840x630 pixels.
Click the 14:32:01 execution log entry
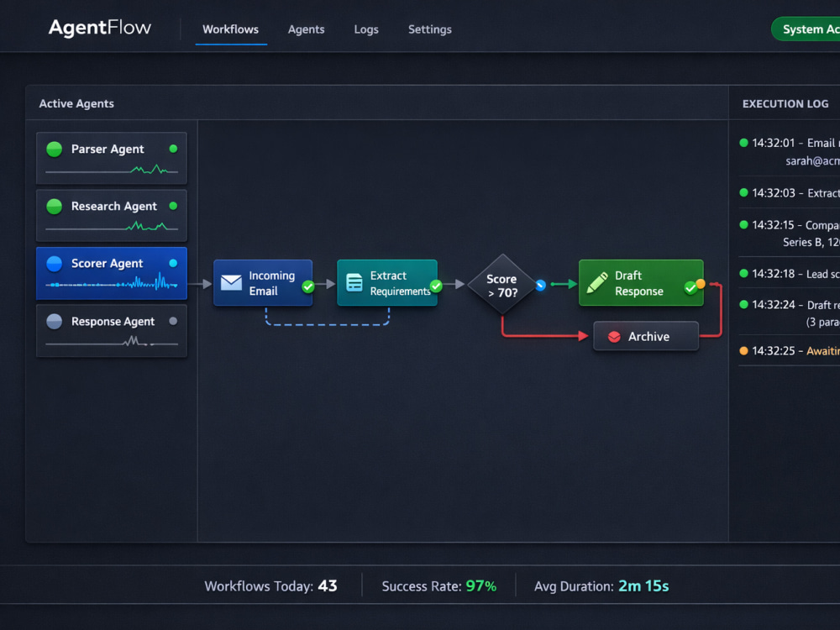[789, 151]
